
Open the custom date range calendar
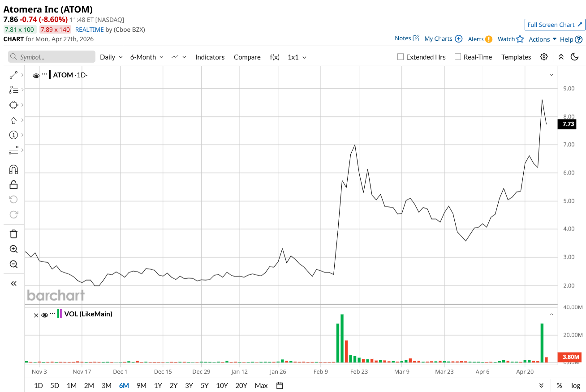(280, 385)
